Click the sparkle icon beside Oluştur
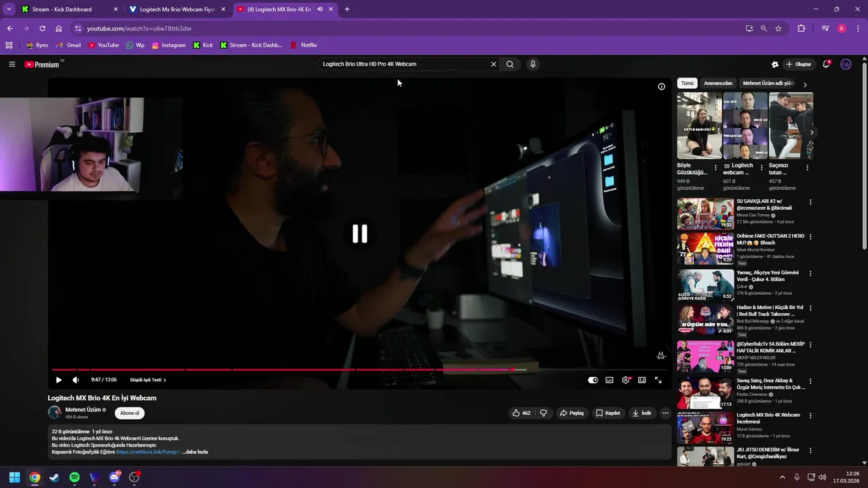868x488 pixels. pos(775,64)
